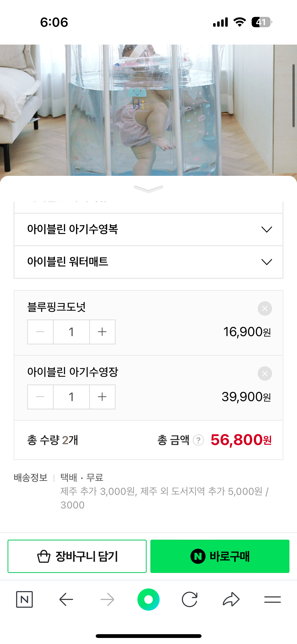
Task: Tap the green circle Naver search button
Action: point(148,599)
